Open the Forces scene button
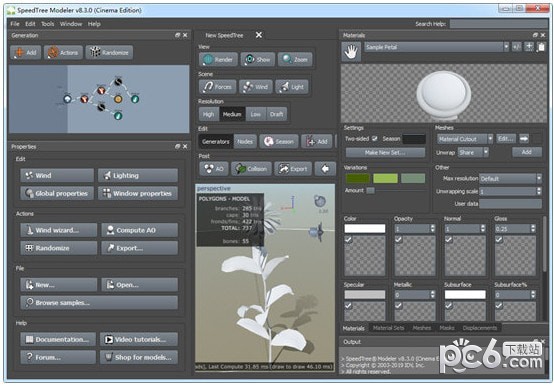This screenshot has width=554, height=386. click(218, 87)
